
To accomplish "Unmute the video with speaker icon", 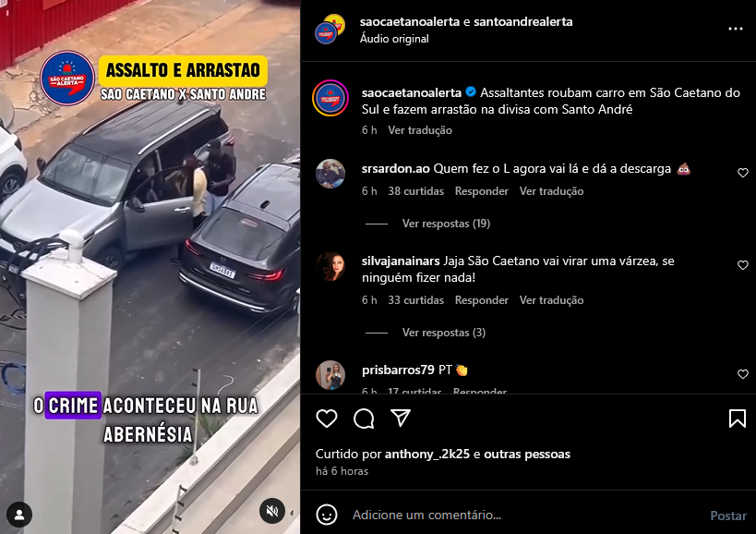I will 272,511.
